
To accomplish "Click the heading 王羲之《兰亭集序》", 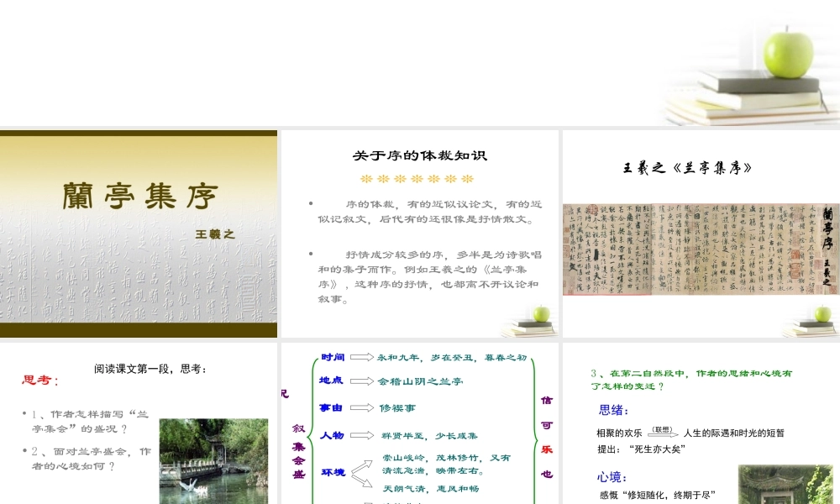I will coord(687,168).
